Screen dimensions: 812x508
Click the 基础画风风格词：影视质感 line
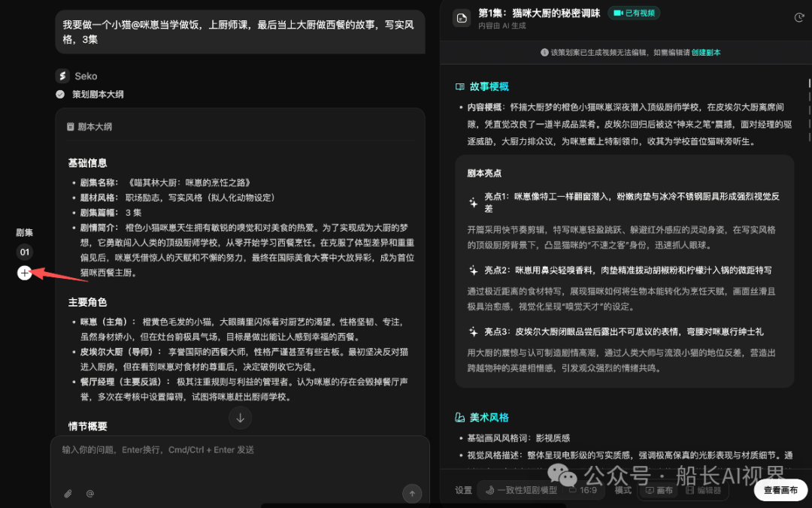tap(518, 438)
